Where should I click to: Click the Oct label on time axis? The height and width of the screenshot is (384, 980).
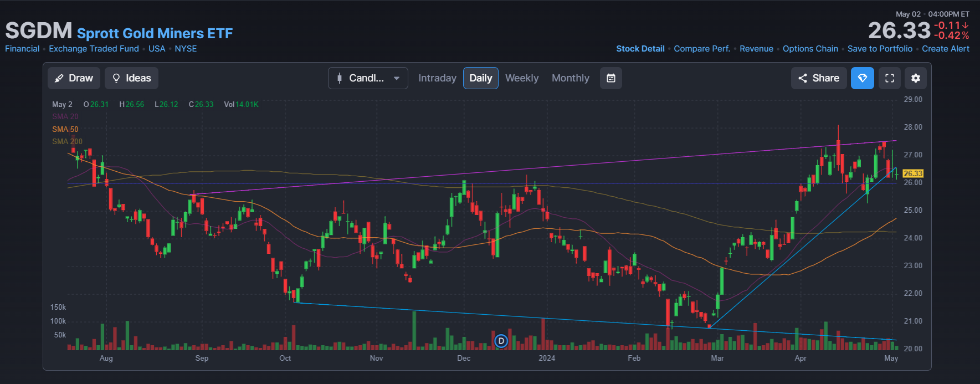click(x=285, y=358)
